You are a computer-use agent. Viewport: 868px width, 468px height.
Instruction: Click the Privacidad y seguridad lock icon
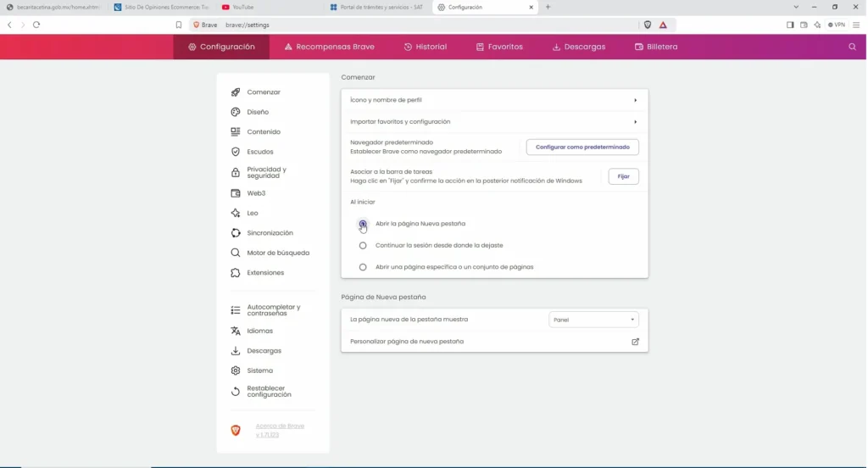(x=236, y=173)
